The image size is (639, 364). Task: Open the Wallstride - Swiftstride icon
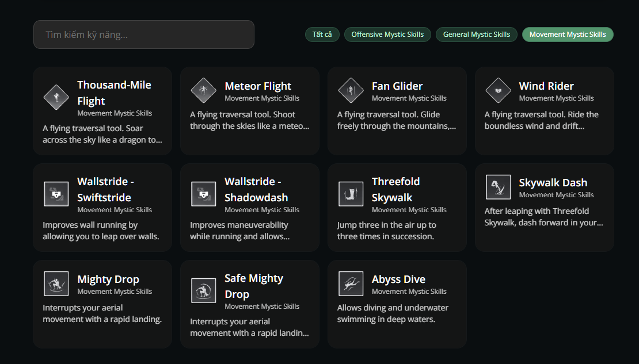pyautogui.click(x=56, y=194)
